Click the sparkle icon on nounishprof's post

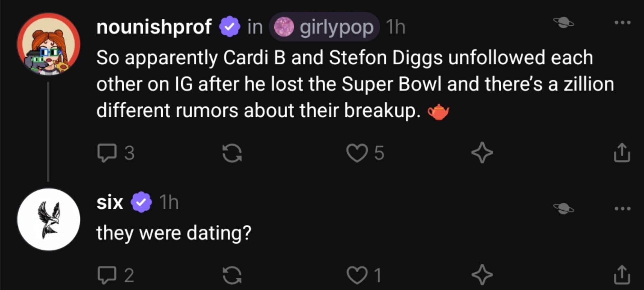pos(482,153)
